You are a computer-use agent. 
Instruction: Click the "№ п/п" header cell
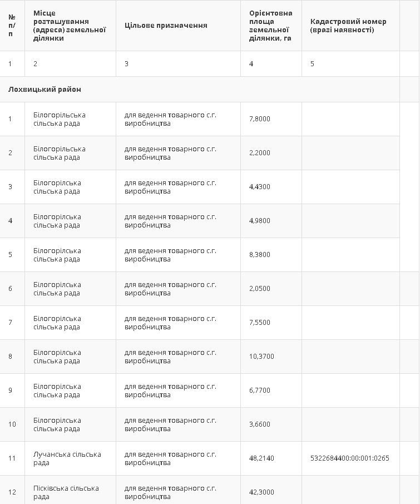click(x=12, y=26)
